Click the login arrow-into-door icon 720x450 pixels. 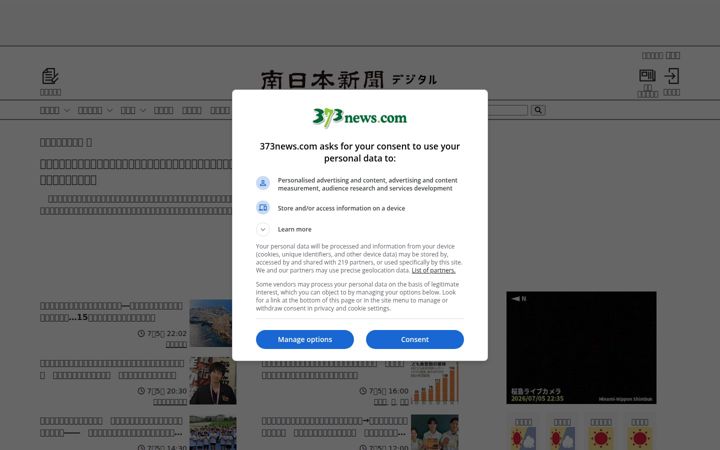coord(671,76)
